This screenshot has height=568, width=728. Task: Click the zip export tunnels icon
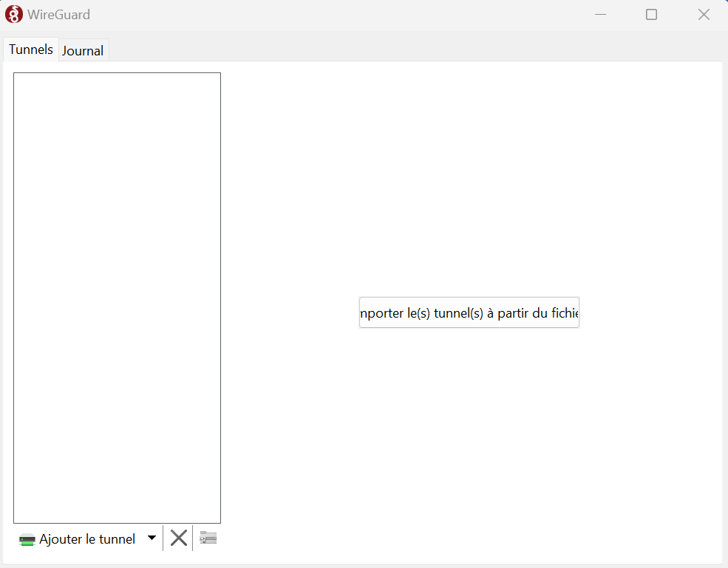pyautogui.click(x=208, y=538)
